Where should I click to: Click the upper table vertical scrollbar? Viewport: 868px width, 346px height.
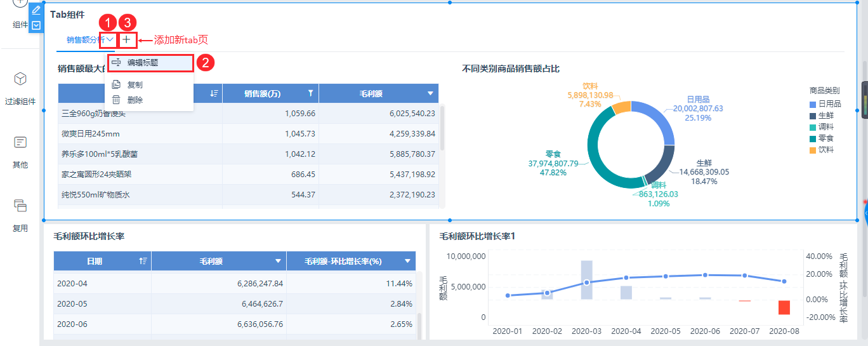442,127
